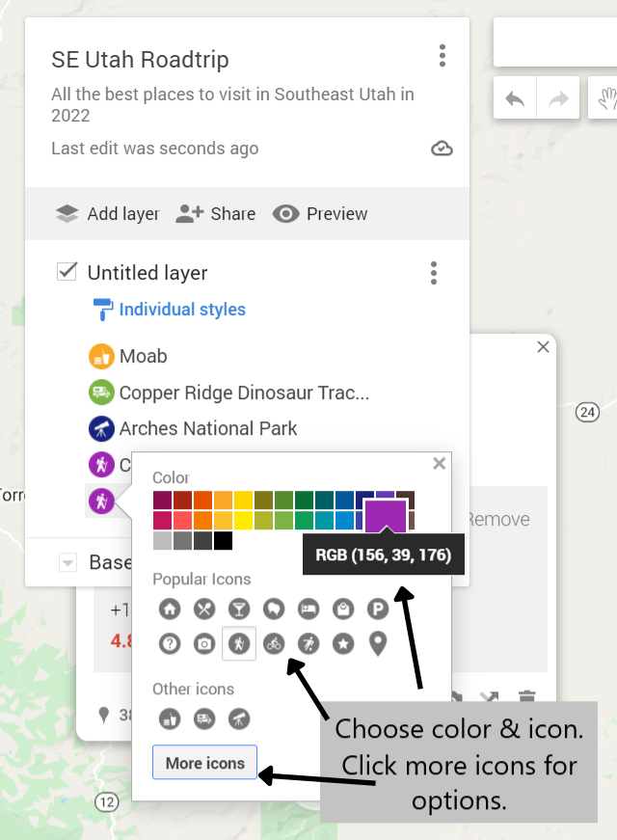Select the hand pan tool
617x840 pixels.
coord(605,98)
